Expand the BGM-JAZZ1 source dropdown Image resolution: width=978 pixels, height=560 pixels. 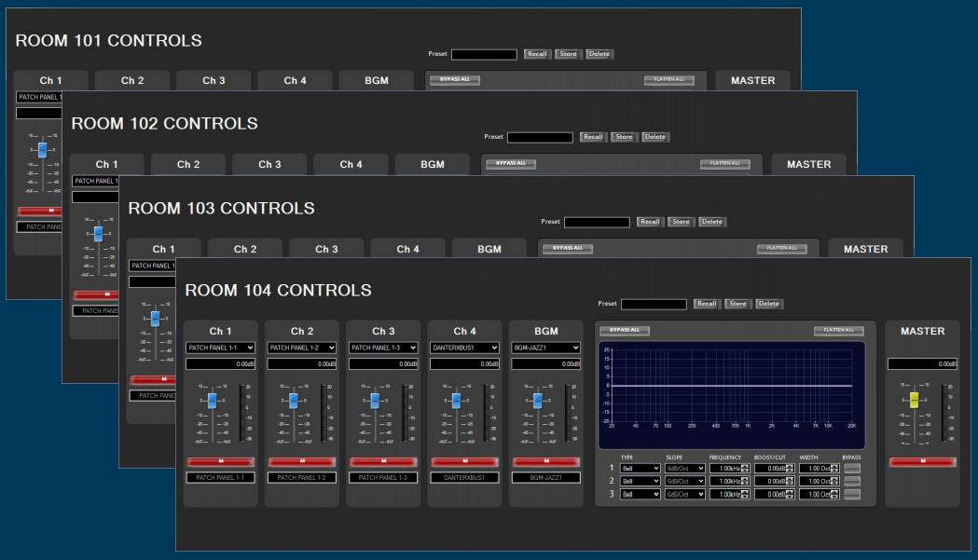[545, 348]
